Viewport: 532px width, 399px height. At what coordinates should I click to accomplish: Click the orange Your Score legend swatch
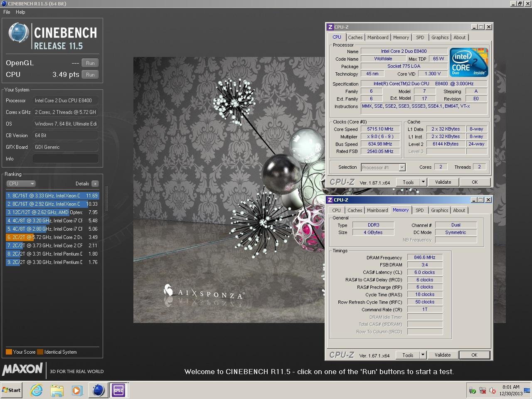pyautogui.click(x=9, y=352)
